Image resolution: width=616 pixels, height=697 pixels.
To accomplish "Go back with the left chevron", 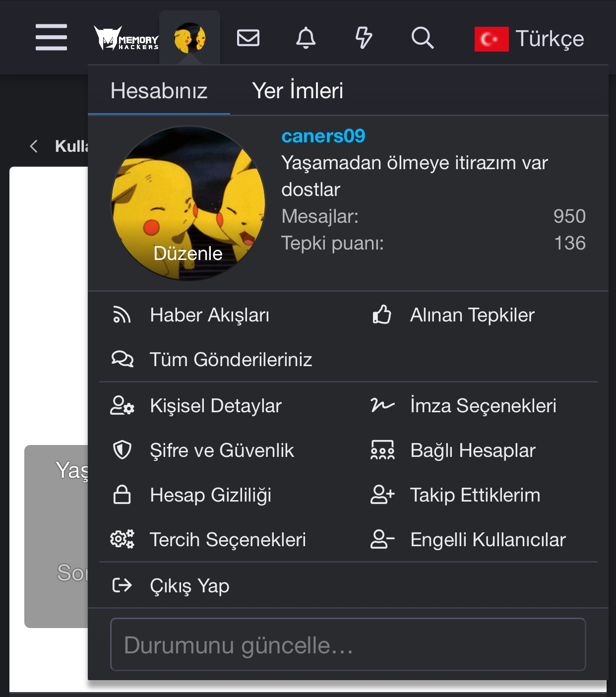I will (34, 146).
